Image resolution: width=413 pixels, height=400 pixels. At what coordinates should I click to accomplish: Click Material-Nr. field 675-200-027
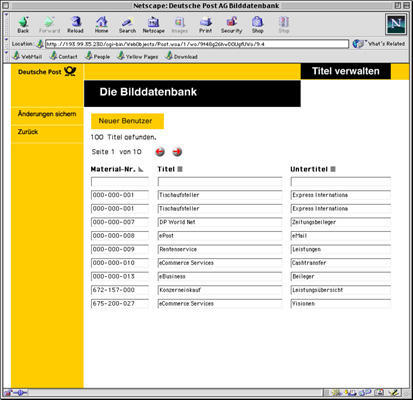pos(120,304)
